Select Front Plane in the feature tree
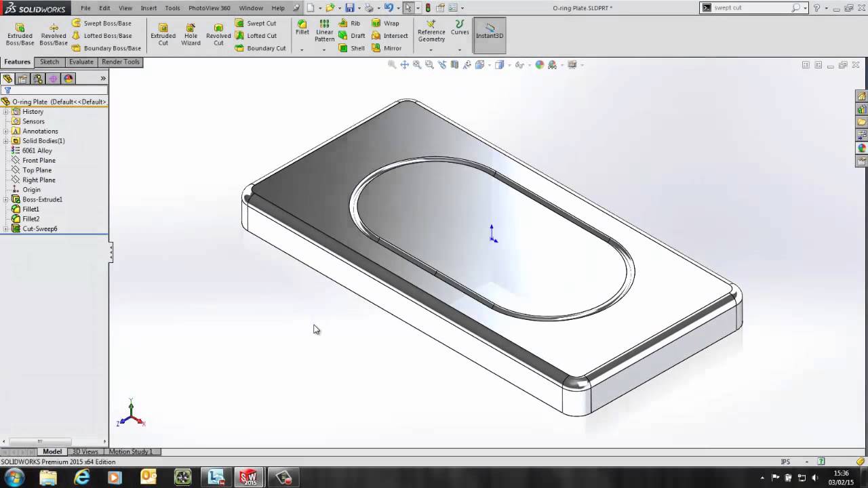Viewport: 868px width, 488px height. [x=34, y=161]
